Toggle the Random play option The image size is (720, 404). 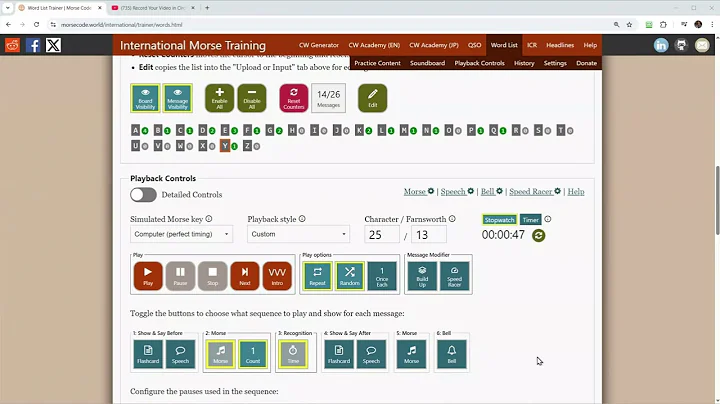pyautogui.click(x=349, y=276)
